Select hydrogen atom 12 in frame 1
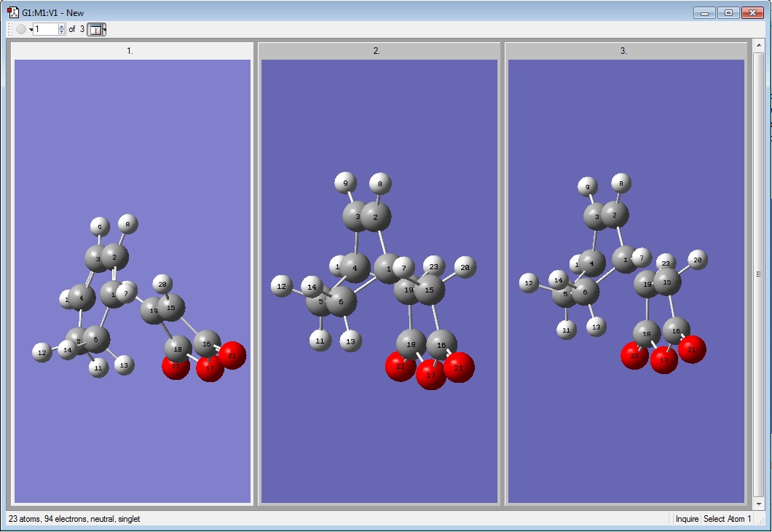 pyautogui.click(x=42, y=352)
